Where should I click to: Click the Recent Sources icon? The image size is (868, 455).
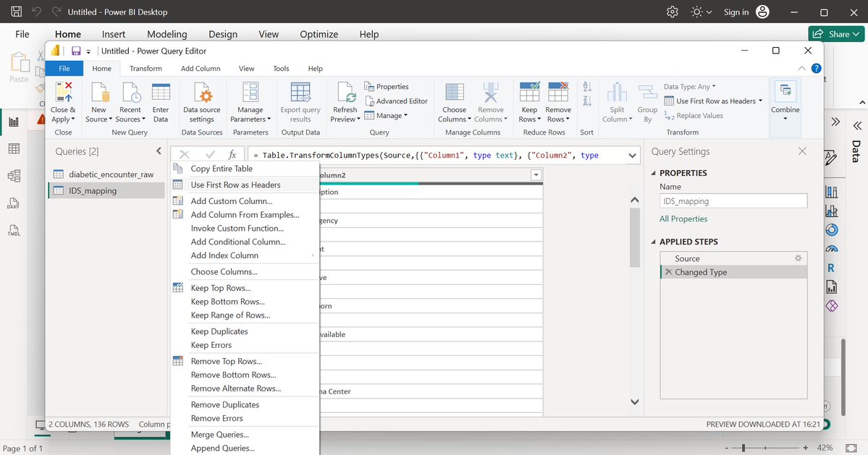click(130, 93)
